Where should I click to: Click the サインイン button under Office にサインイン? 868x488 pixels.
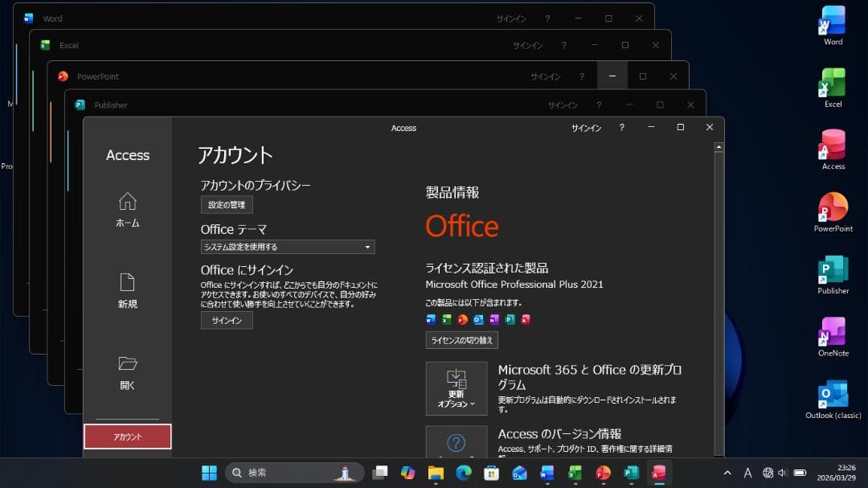(x=227, y=320)
